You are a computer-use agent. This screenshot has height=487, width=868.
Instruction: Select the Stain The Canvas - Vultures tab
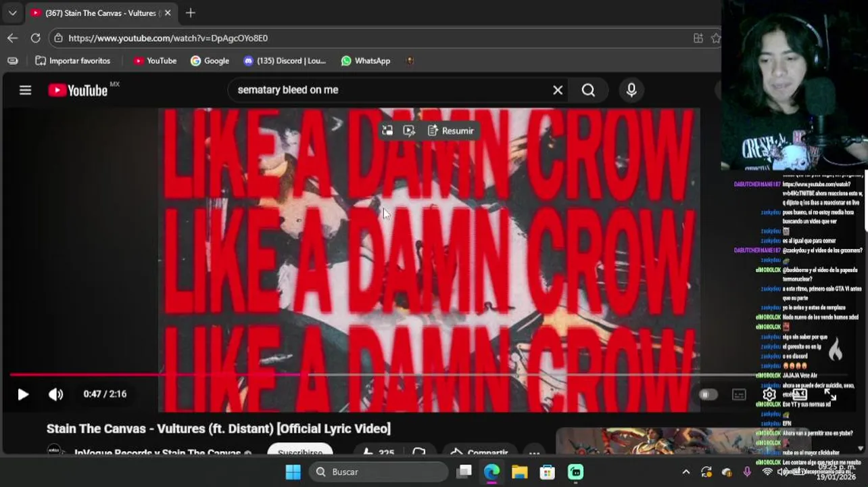[x=101, y=13]
